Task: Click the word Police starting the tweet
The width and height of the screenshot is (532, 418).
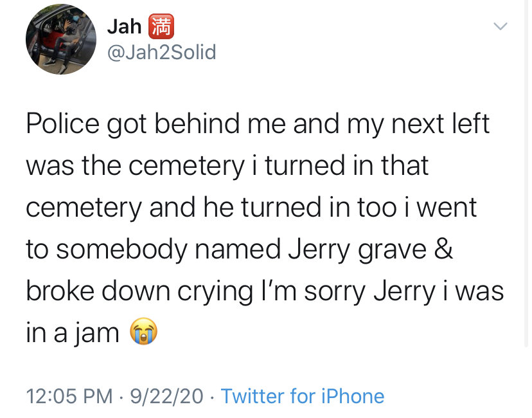Action: (63, 123)
